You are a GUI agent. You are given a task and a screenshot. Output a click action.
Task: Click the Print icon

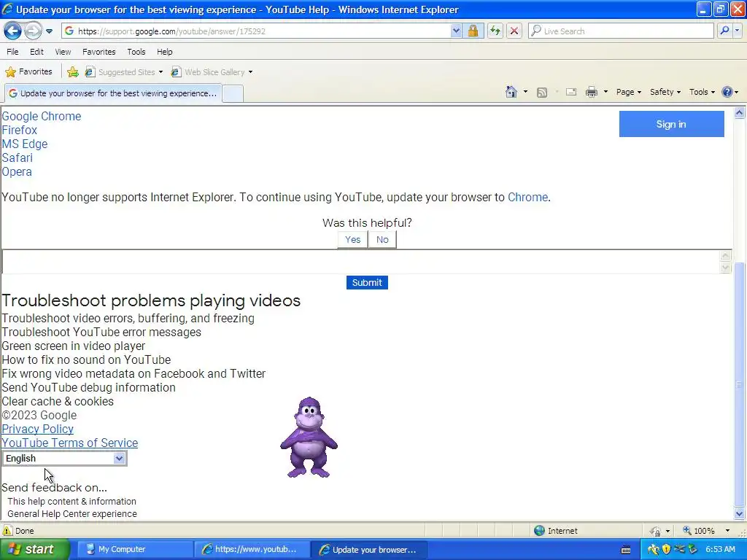click(x=591, y=92)
